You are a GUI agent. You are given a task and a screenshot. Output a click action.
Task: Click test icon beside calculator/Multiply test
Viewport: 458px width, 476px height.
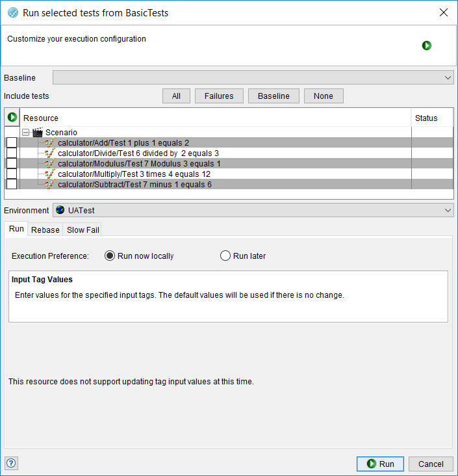pos(50,174)
